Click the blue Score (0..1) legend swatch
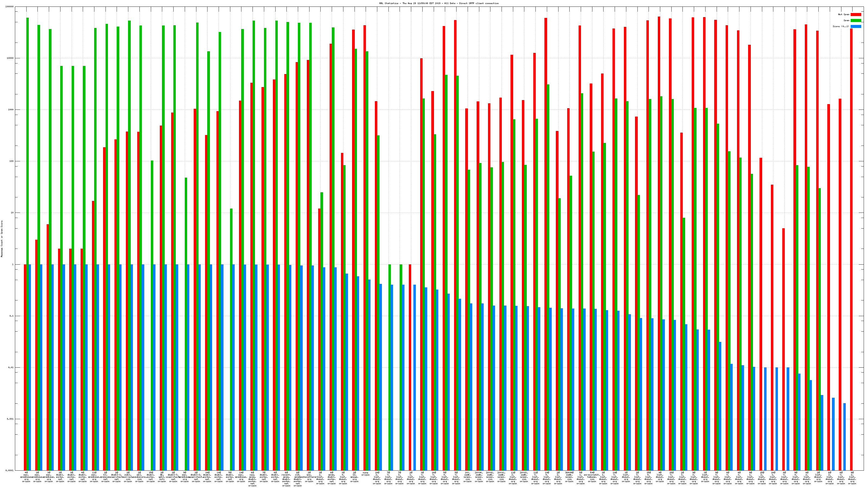 [856, 26]
